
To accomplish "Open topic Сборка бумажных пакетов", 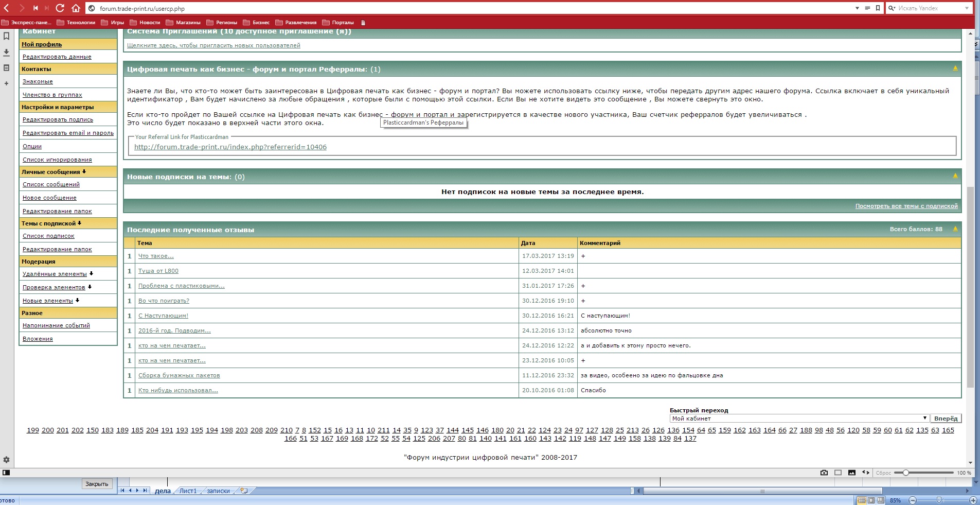I will pyautogui.click(x=179, y=375).
